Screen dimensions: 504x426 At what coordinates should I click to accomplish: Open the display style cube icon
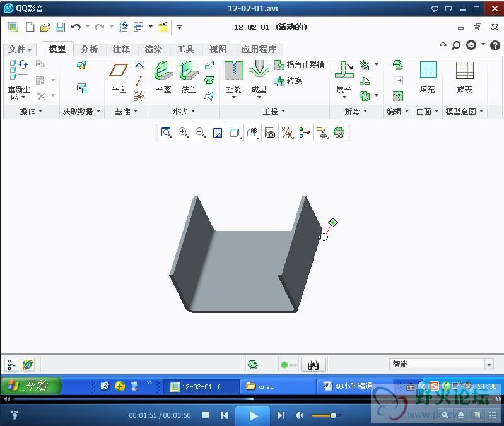click(235, 133)
